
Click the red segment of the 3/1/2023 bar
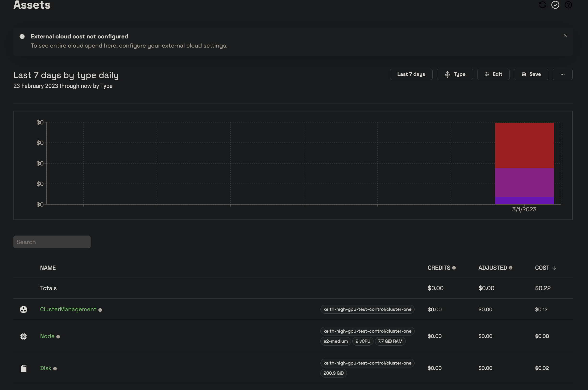524,145
